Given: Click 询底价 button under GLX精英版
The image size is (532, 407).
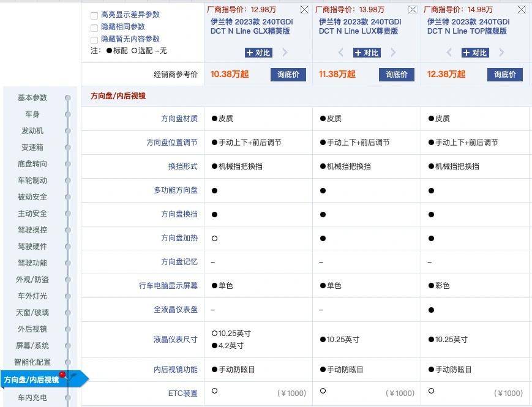Looking at the screenshot, I should click(x=288, y=74).
